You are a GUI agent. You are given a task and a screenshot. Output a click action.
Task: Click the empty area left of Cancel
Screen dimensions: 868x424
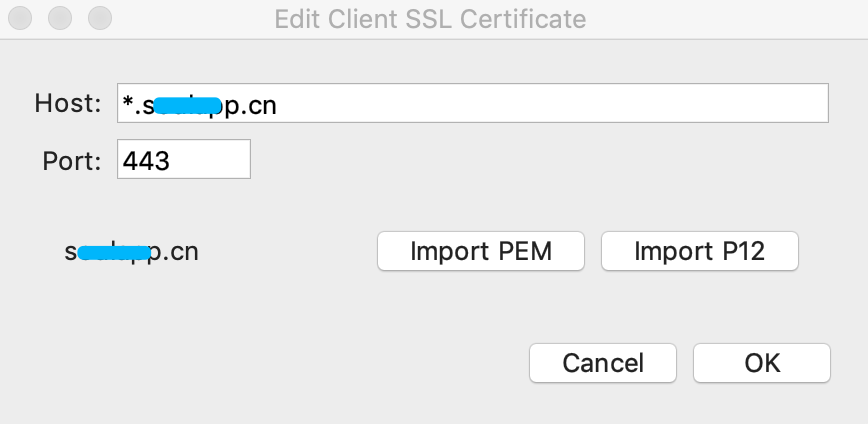click(300, 362)
